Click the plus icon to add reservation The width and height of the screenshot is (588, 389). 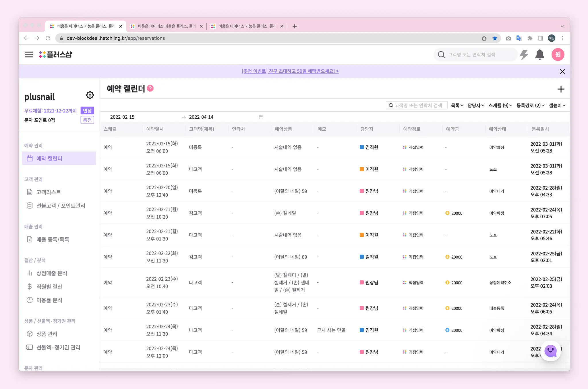pyautogui.click(x=561, y=89)
